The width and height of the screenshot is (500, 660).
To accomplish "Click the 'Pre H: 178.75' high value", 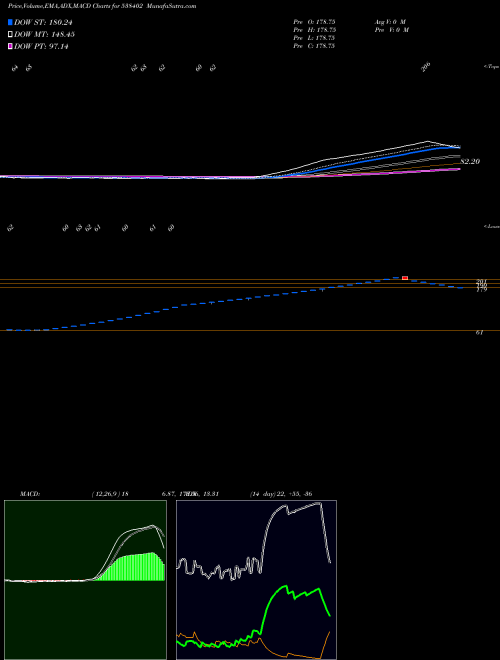I will click(x=314, y=30).
